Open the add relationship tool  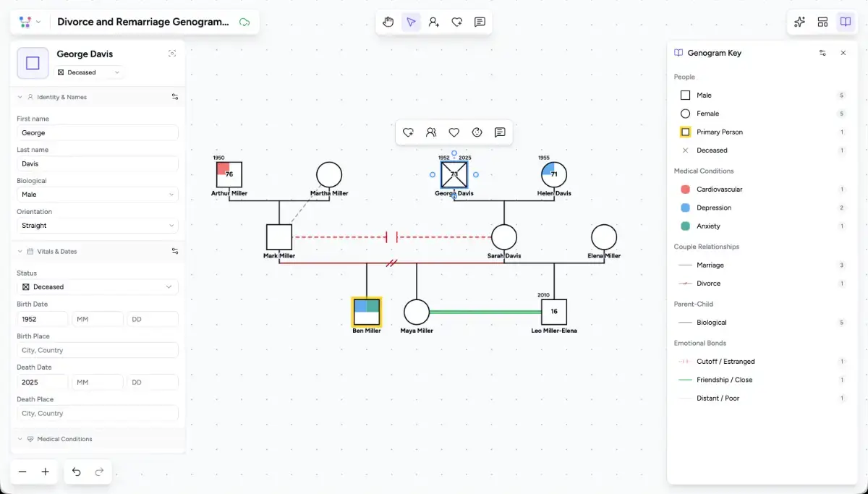tap(456, 22)
